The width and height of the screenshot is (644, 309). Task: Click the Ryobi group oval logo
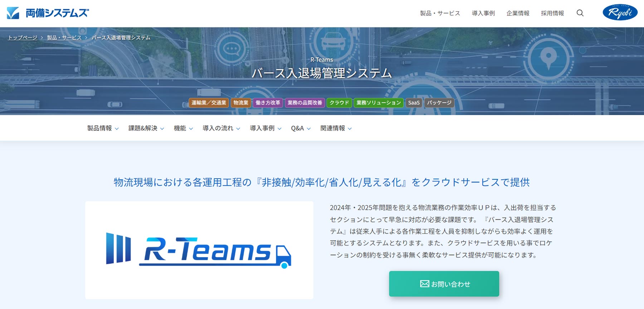[620, 13]
